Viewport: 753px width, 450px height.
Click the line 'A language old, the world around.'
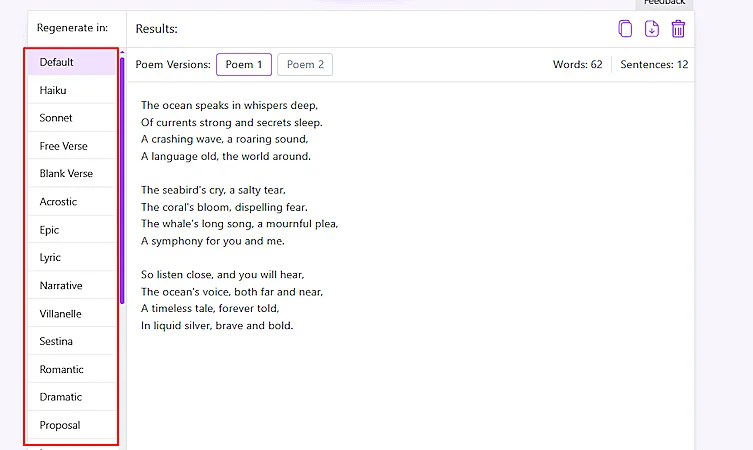[x=226, y=156]
